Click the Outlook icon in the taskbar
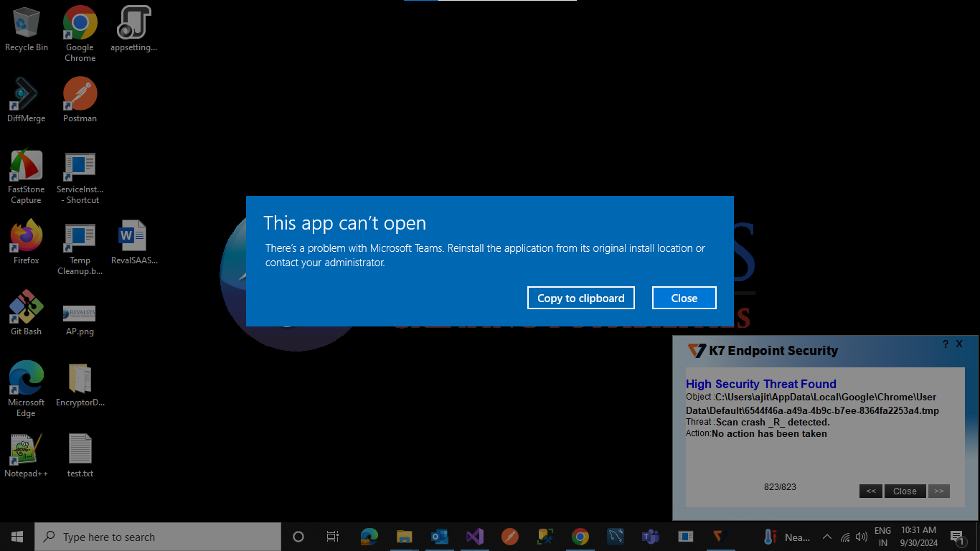The image size is (980, 551). (439, 537)
